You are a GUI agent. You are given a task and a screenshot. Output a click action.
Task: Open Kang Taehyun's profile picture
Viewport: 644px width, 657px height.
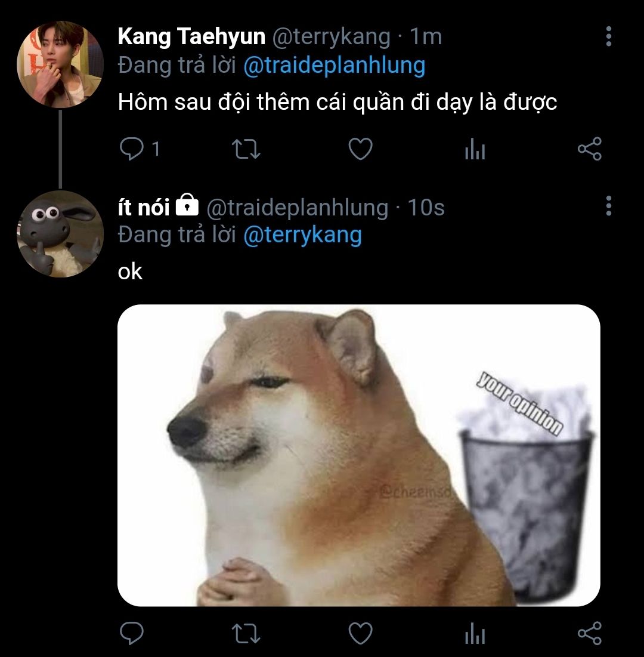click(60, 64)
